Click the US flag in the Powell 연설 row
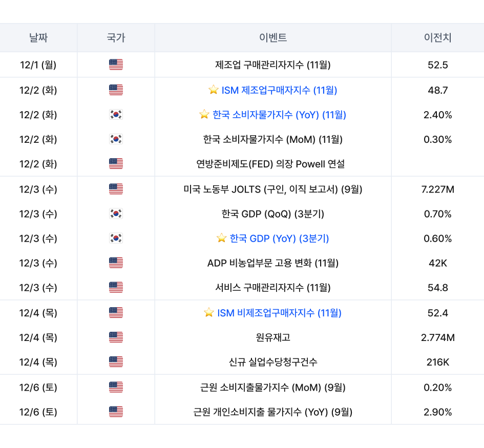 point(116,164)
